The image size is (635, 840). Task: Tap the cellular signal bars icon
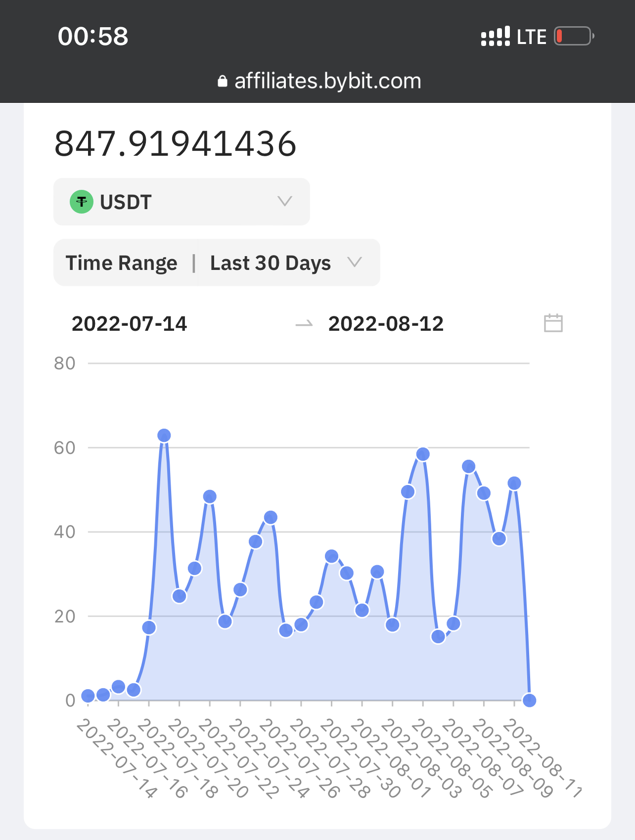[495, 36]
